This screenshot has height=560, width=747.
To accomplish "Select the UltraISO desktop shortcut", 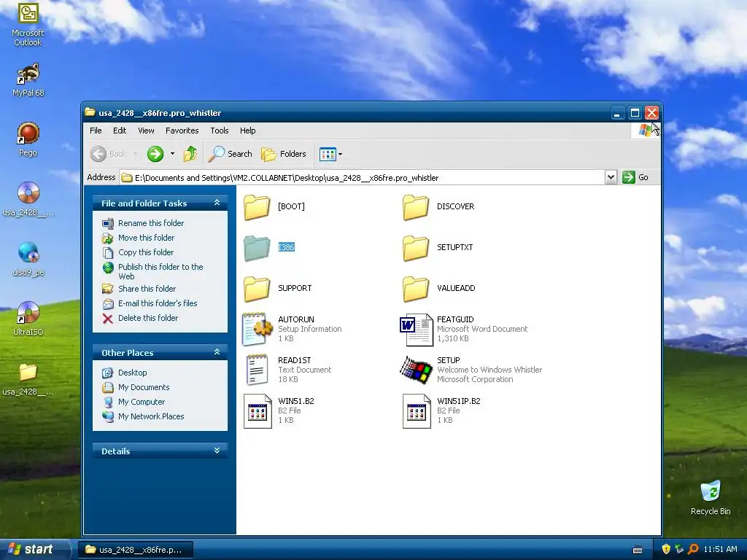I will point(28,312).
